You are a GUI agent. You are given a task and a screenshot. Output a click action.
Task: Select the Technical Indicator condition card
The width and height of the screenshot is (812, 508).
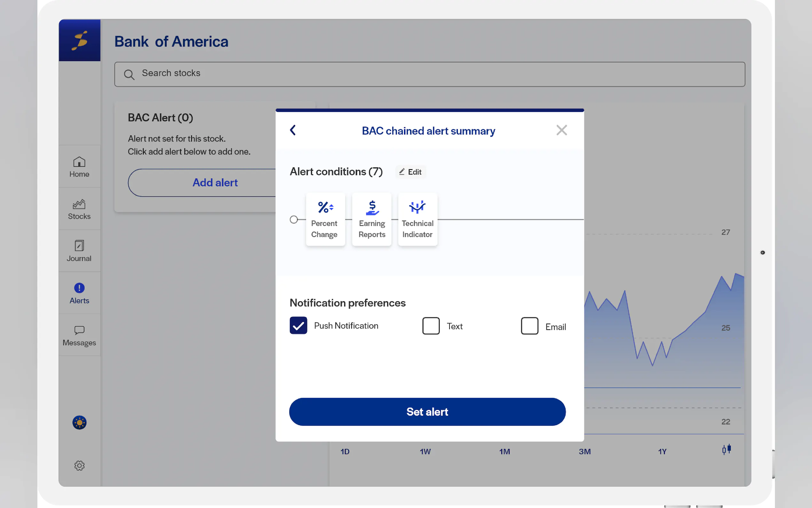coord(417,219)
